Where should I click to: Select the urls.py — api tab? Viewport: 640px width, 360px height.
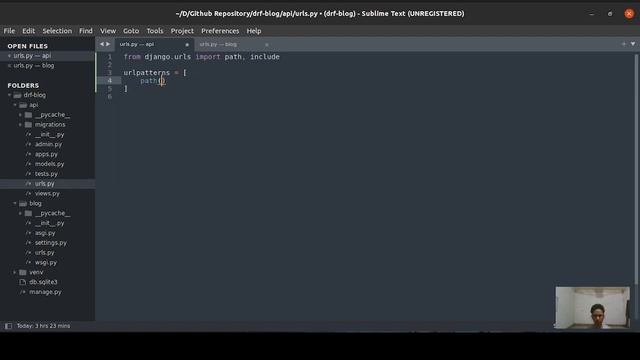pyautogui.click(x=153, y=44)
